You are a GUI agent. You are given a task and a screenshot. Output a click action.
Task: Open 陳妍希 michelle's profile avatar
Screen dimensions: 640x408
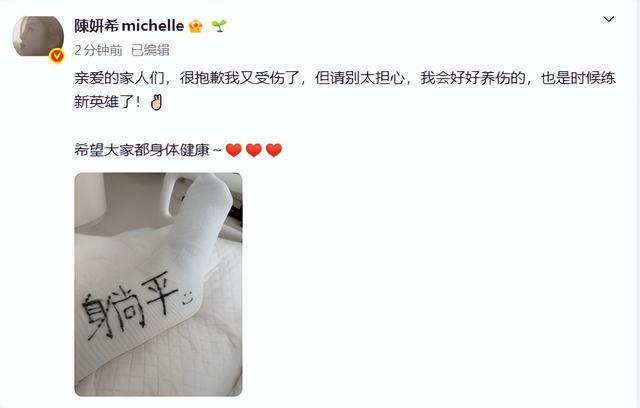click(x=38, y=37)
